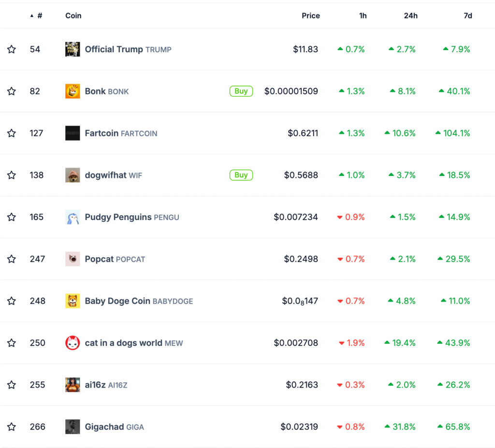Click the Buy button for dogwifhat

[241, 175]
